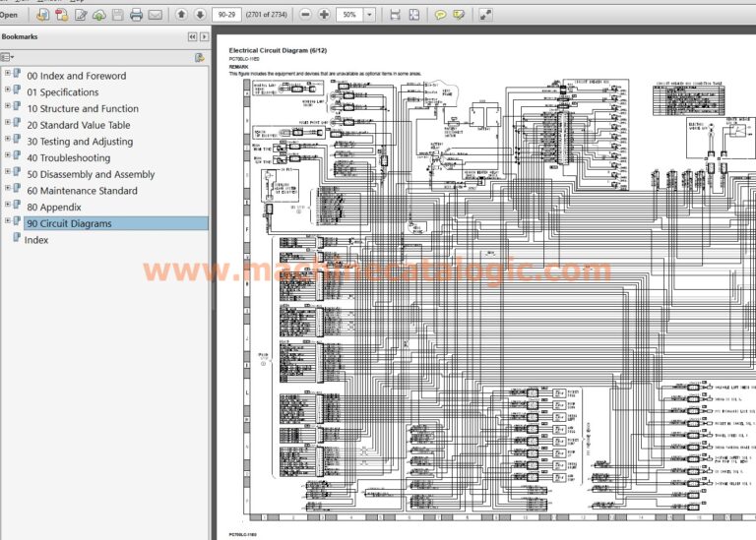Click the bookmark icon beside 40 Troubleshooting
Screen dimensions: 756x540
click(17, 155)
